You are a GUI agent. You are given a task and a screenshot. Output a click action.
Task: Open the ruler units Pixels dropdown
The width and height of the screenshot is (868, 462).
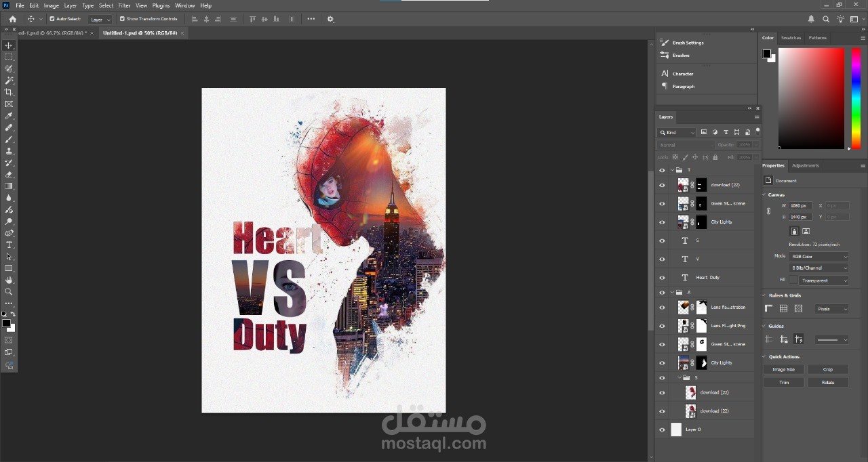tap(831, 309)
